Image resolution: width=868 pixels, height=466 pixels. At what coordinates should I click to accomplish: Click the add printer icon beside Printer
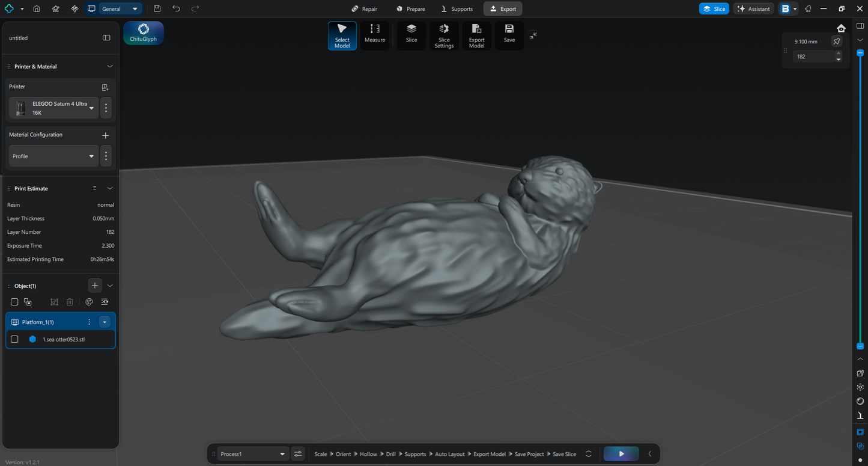(105, 87)
